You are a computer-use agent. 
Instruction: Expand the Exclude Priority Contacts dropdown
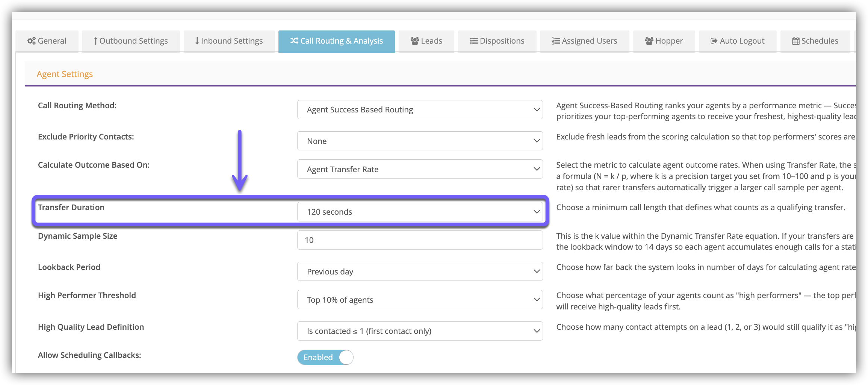click(420, 141)
